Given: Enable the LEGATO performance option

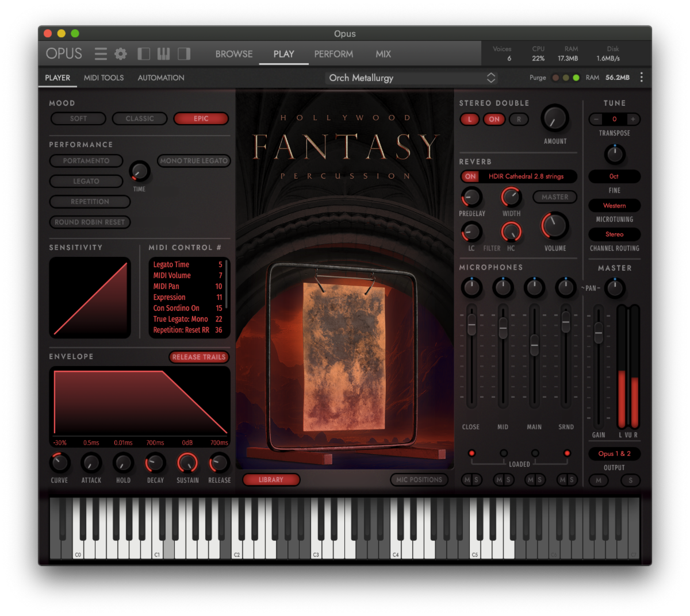Looking at the screenshot, I should [x=86, y=182].
